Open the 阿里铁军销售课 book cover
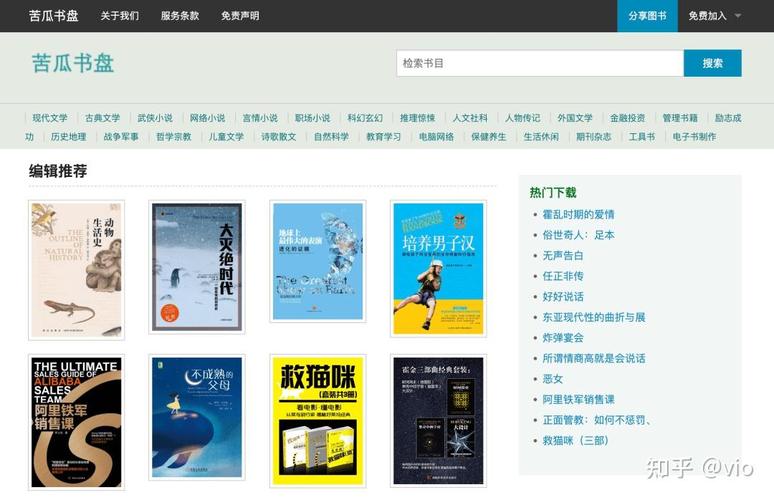The image size is (774, 500). click(76, 421)
